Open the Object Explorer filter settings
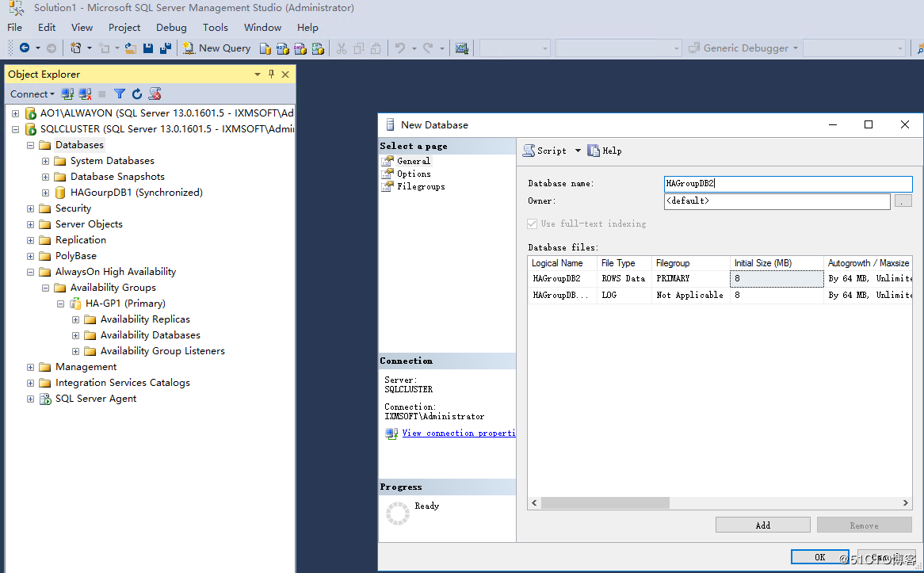Image resolution: width=924 pixels, height=573 pixels. point(119,94)
